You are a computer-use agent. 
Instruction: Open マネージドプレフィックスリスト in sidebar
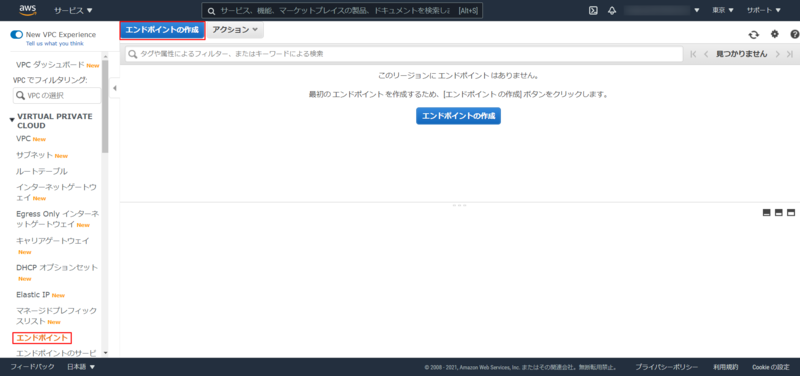[x=56, y=316]
